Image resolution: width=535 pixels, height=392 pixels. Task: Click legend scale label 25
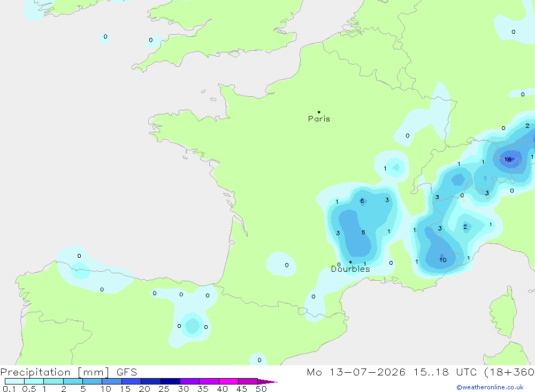(164, 389)
